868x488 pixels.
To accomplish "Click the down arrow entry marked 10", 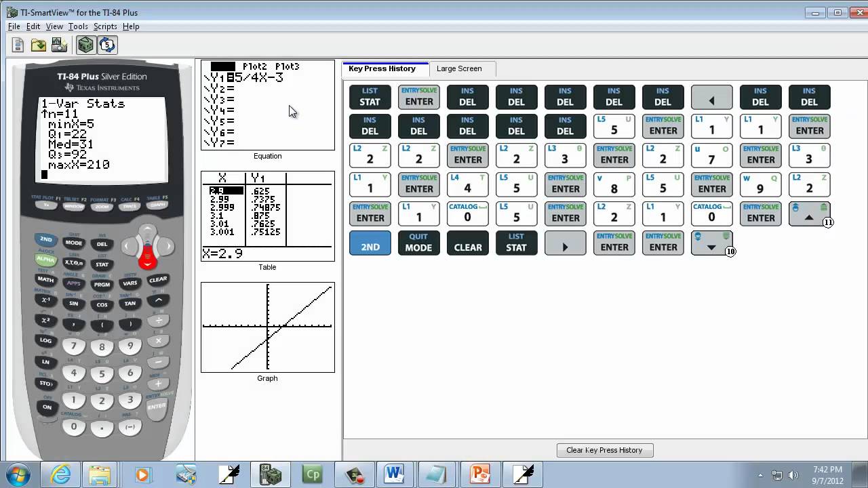I will pos(711,243).
